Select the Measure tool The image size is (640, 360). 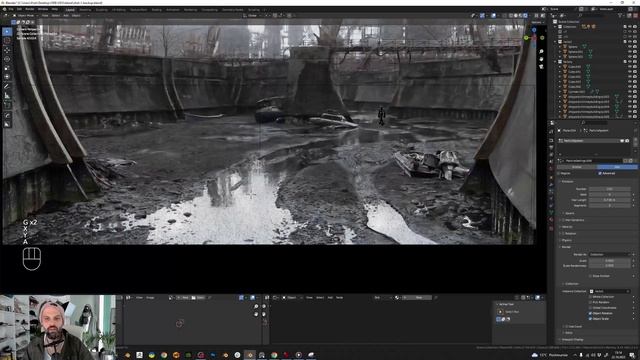click(x=7, y=95)
